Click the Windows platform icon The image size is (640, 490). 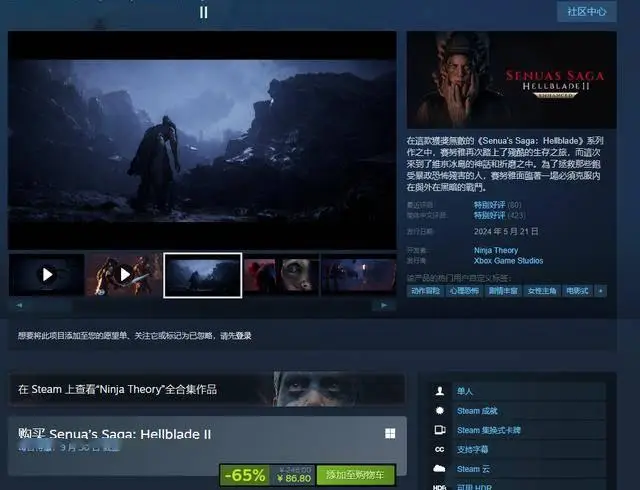(x=390, y=434)
